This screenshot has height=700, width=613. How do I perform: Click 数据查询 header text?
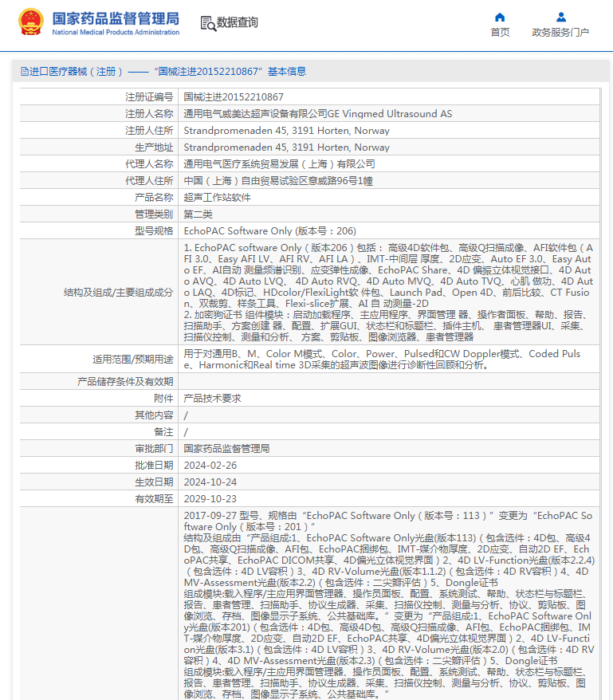tap(237, 22)
